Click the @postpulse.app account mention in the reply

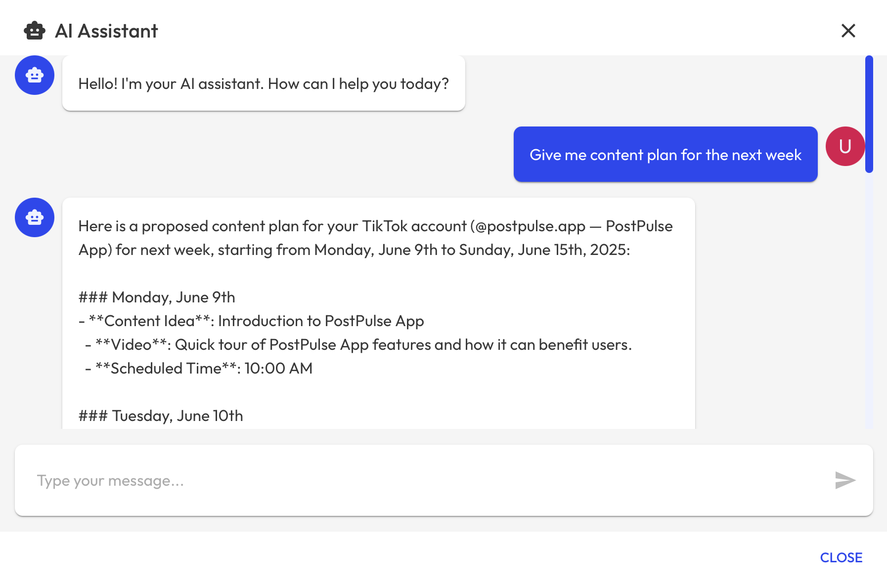pyautogui.click(x=528, y=226)
